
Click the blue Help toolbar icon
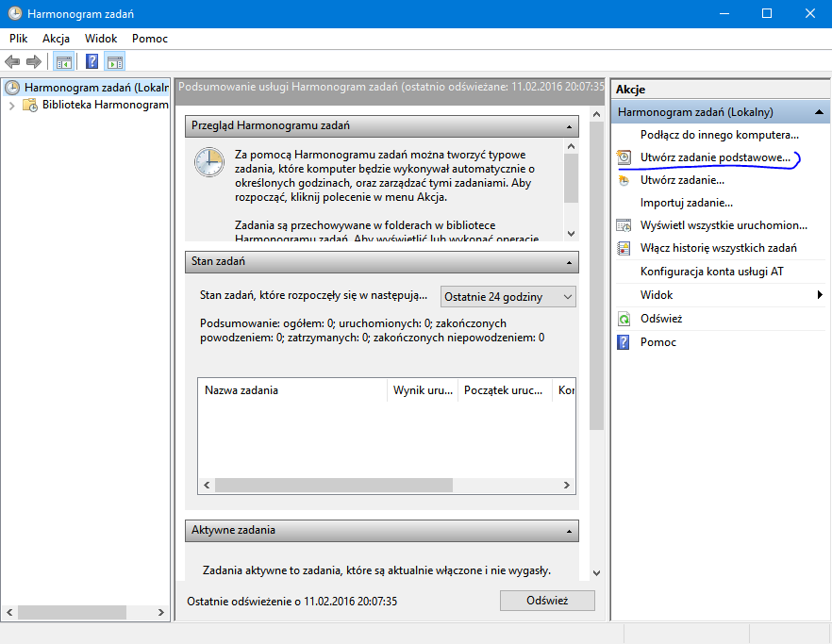tap(92, 62)
